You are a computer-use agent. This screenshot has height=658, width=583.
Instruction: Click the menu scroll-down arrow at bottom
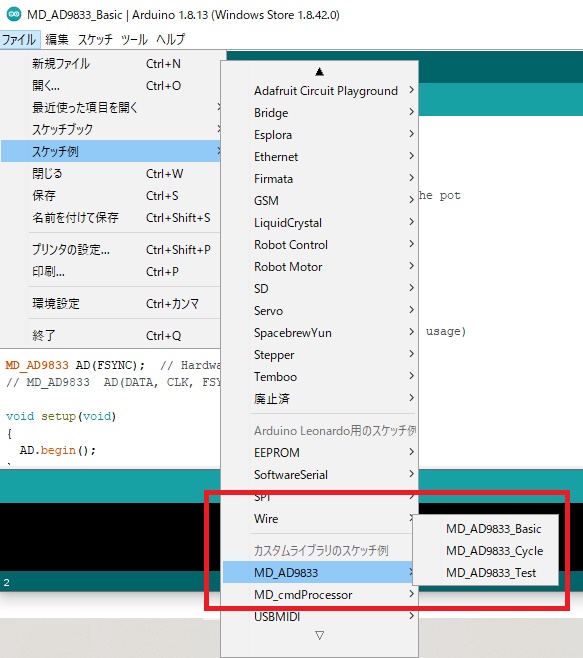(319, 635)
